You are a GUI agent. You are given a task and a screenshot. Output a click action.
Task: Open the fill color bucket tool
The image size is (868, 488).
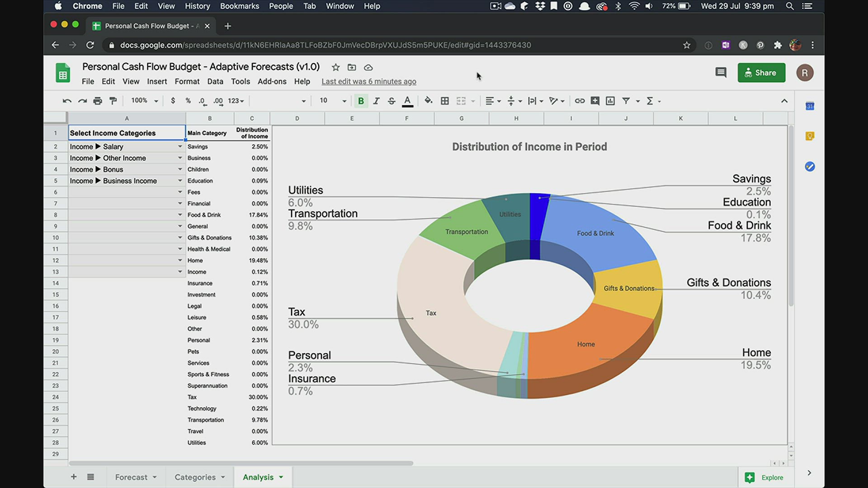coord(428,101)
